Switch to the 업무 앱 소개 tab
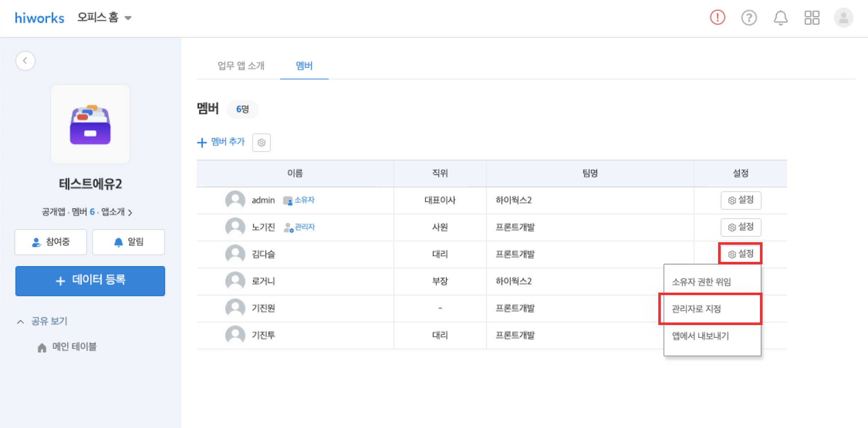This screenshot has height=428, width=868. 241,66
